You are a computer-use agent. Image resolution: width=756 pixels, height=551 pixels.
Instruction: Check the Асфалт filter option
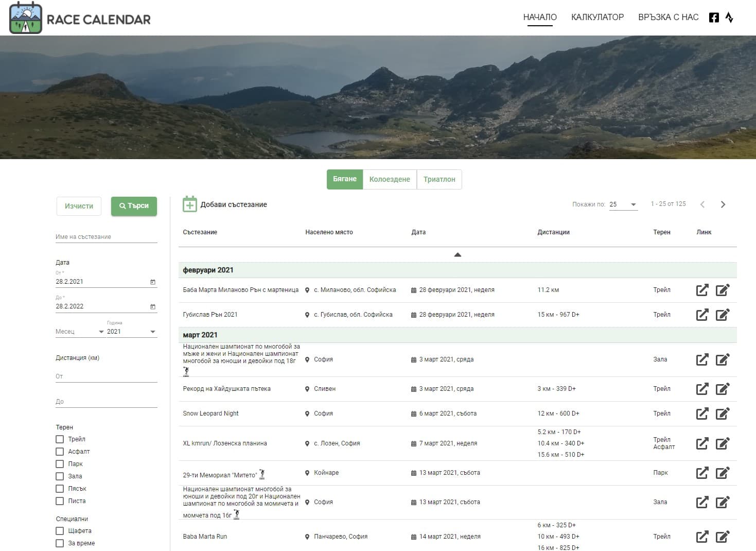point(59,452)
